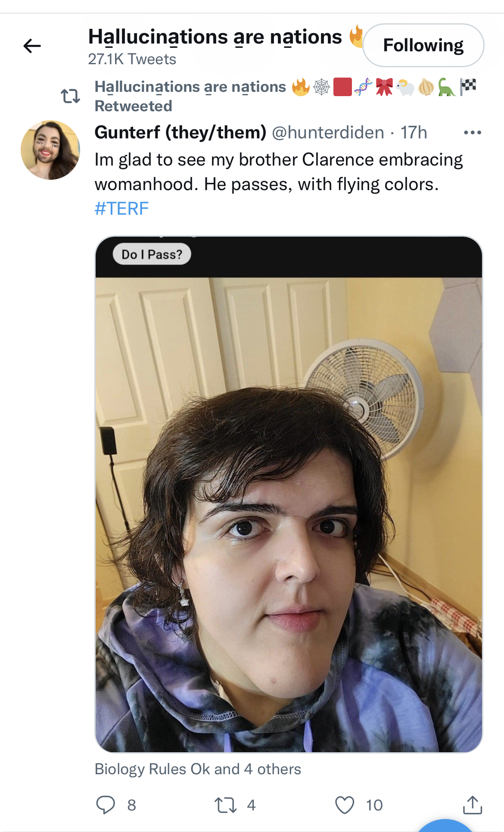Screen dimensions: 504x832
Task: Tap the blue compose tweet button
Action: (x=445, y=826)
